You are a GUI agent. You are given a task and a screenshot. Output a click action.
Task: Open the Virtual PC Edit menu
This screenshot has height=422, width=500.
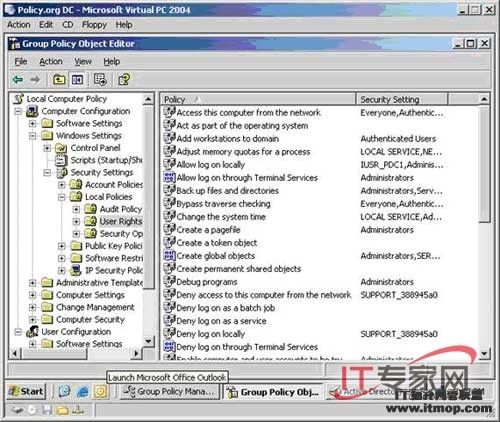click(x=46, y=25)
